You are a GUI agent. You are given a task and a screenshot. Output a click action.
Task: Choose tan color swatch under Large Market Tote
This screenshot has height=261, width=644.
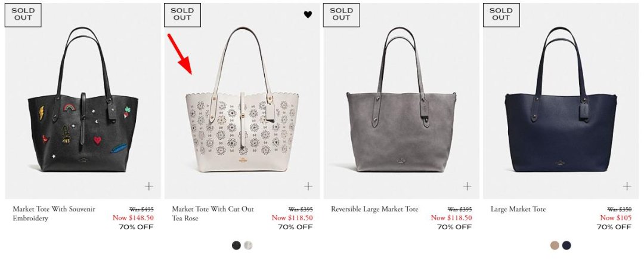[x=555, y=245]
